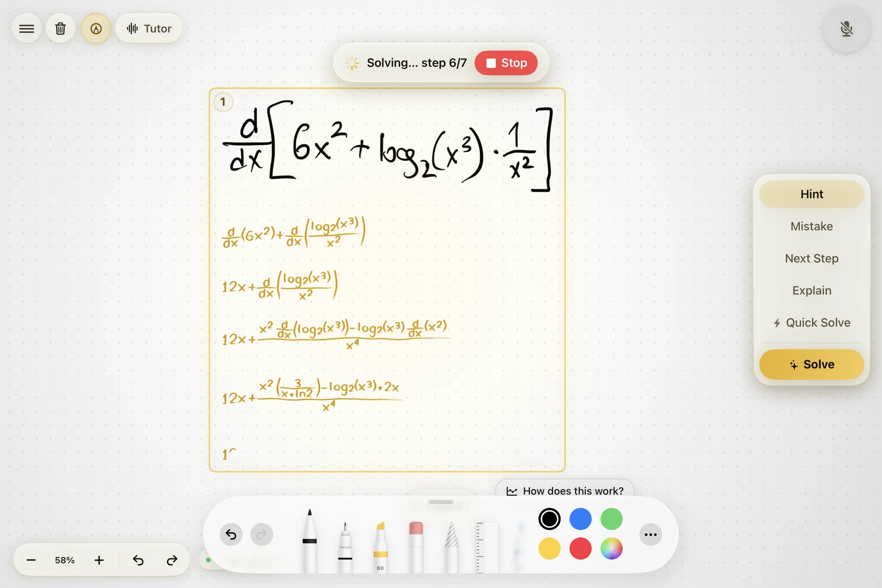Stop the solving process

click(506, 63)
